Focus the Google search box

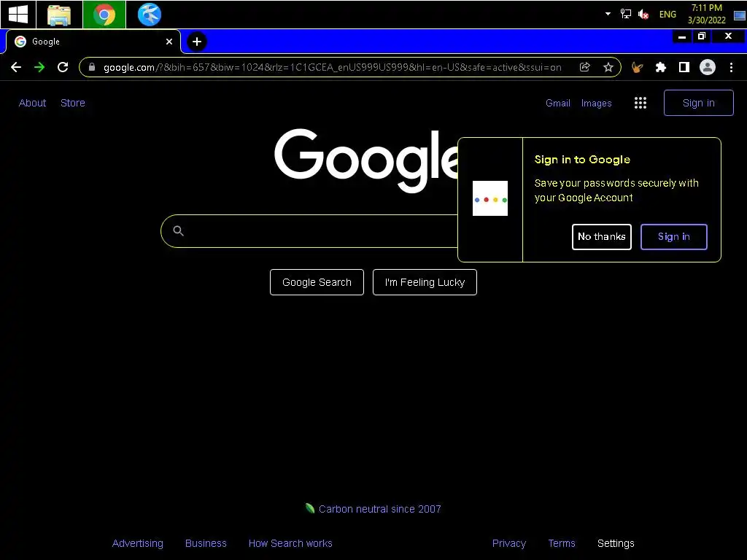[309, 231]
